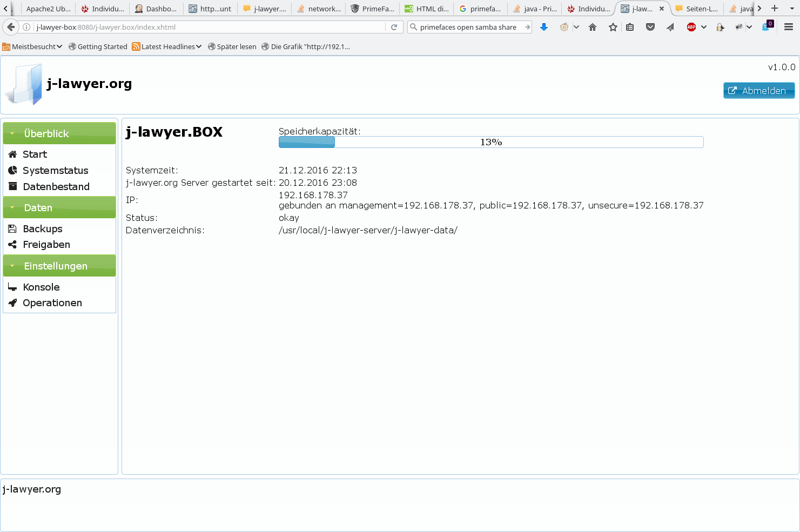The width and height of the screenshot is (800, 532).
Task: Expand the Meistbesucht bookmarks folder
Action: coord(32,46)
